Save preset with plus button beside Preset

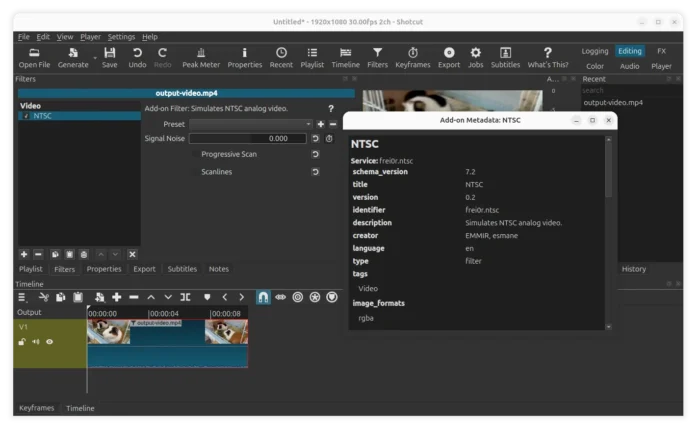pyautogui.click(x=321, y=124)
